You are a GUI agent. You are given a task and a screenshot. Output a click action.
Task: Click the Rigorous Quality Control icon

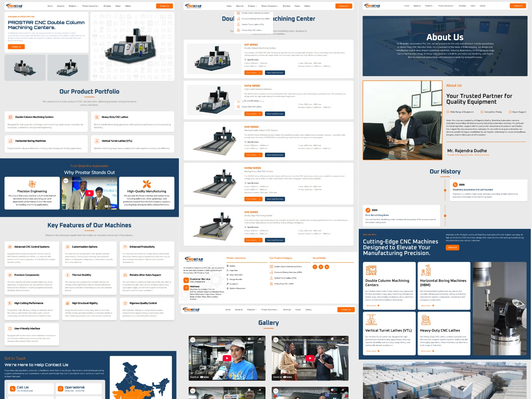[125, 303]
